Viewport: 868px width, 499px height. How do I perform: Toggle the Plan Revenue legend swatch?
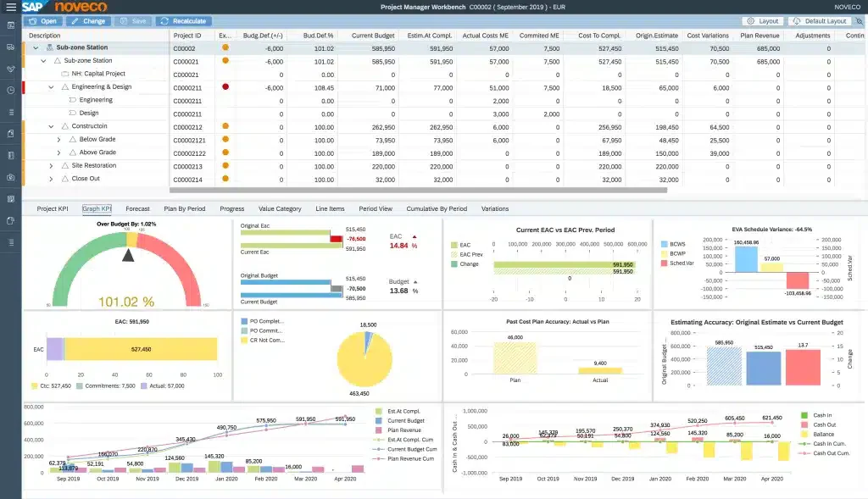click(x=379, y=430)
